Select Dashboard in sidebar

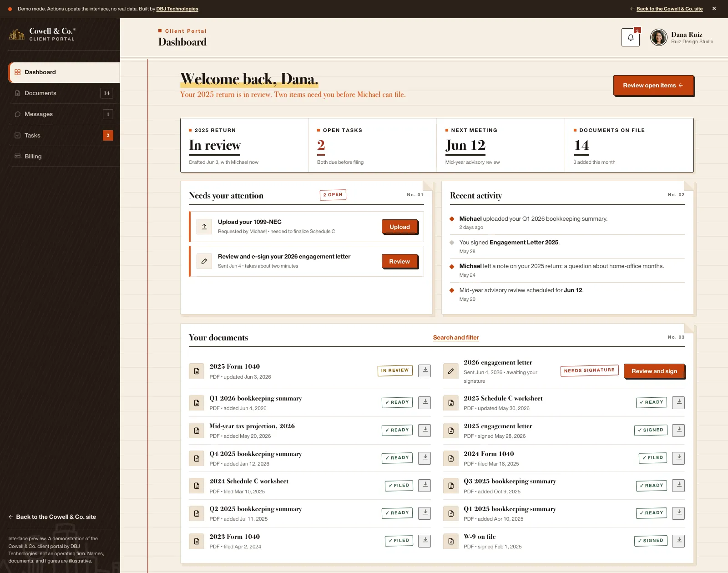[64, 72]
